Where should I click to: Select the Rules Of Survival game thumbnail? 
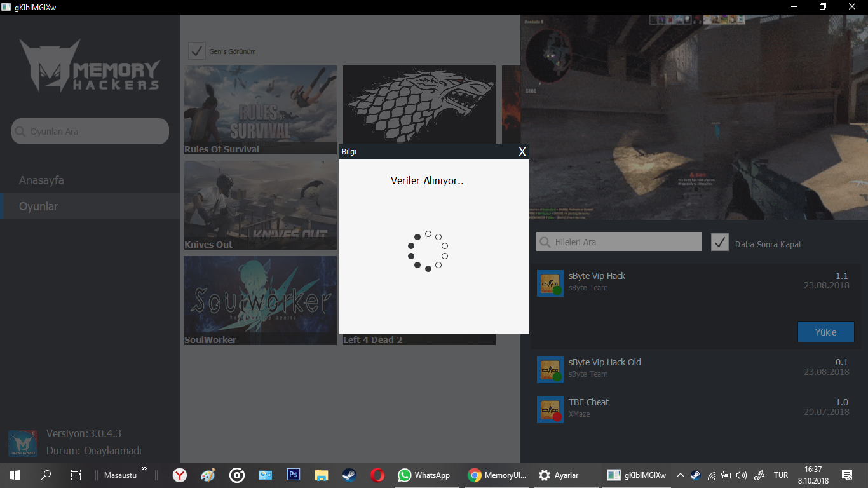(x=261, y=110)
